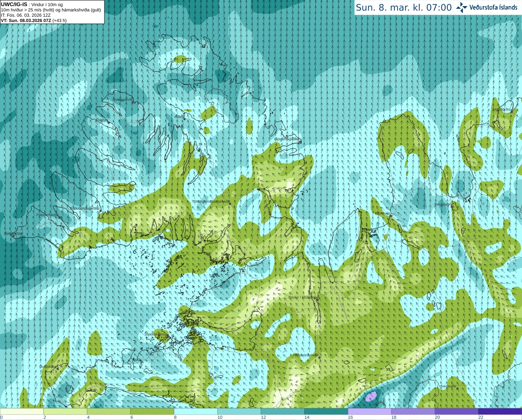Click the Steingrímsfjarðarheiði station label
Screen dimensions: 522x420
coord(211,201)
